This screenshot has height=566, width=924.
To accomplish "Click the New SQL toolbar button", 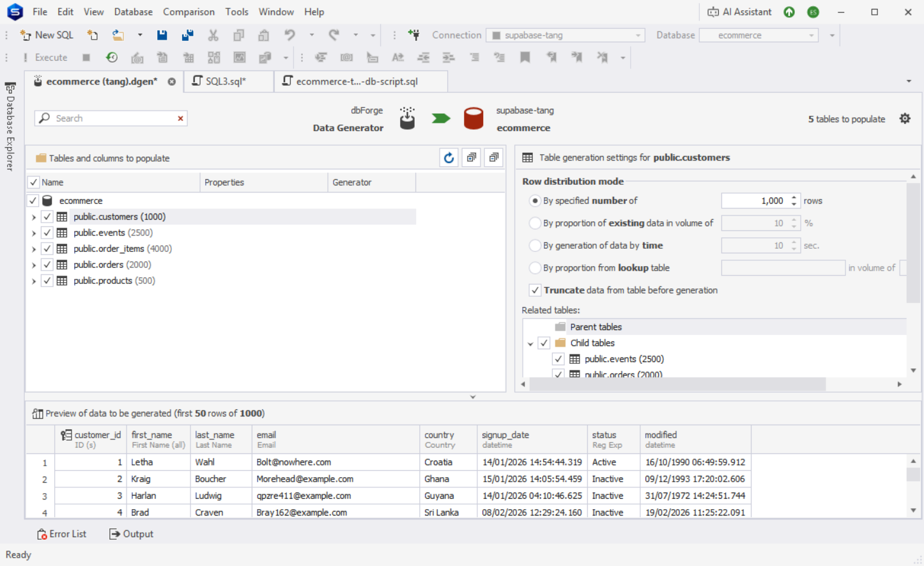I will click(47, 35).
